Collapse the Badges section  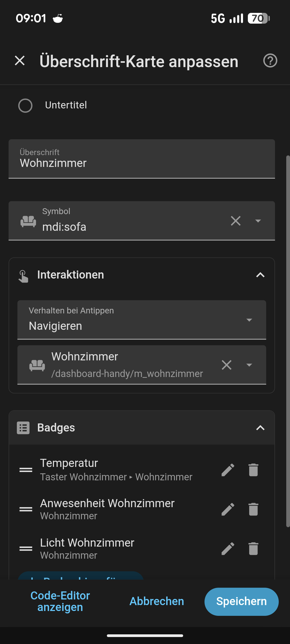(x=260, y=428)
